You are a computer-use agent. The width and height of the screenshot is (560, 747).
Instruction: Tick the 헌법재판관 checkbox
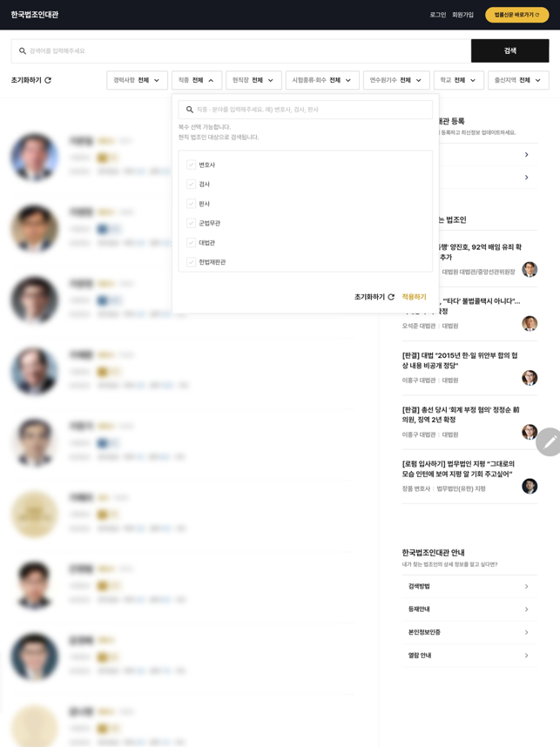coord(191,262)
